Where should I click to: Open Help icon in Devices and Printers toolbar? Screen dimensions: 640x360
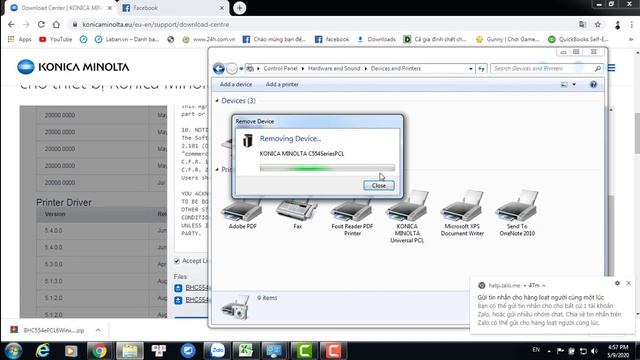(593, 84)
